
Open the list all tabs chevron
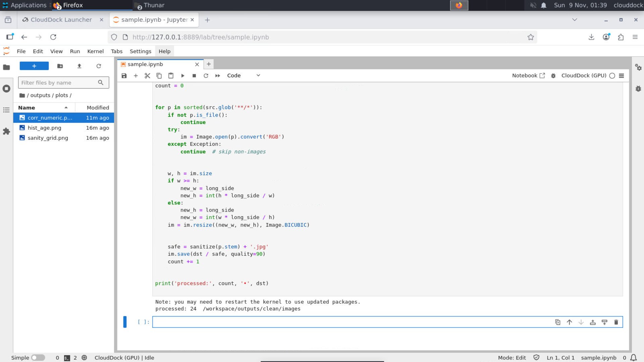pos(574,20)
